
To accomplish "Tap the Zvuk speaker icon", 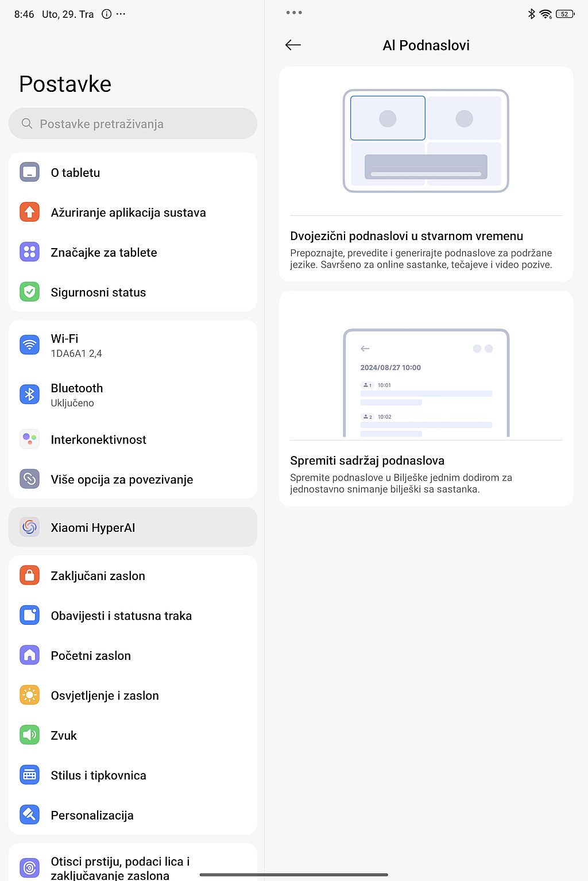I will click(29, 735).
